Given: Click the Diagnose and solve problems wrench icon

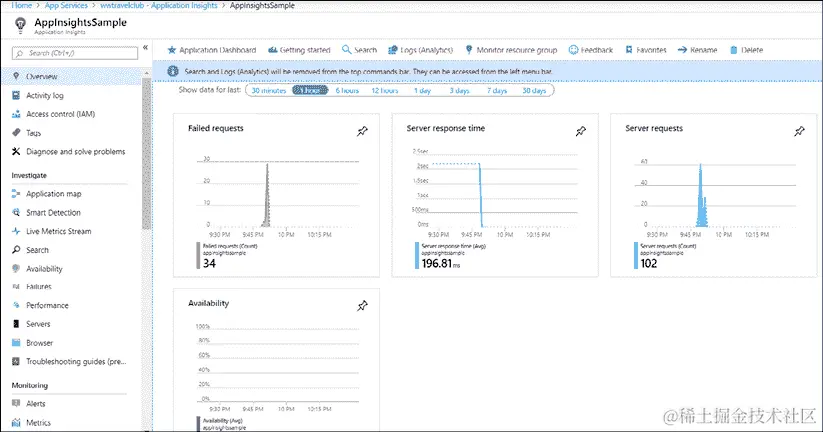Looking at the screenshot, I should pos(16,151).
